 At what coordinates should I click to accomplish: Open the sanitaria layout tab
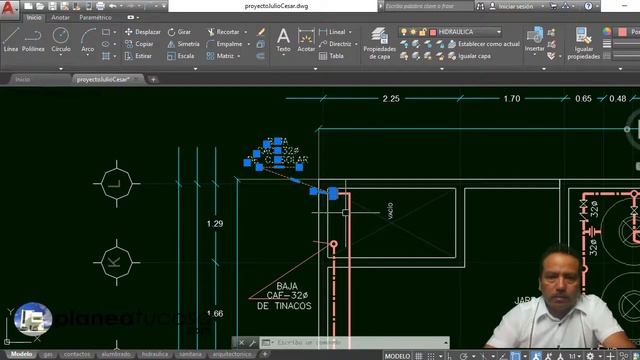pyautogui.click(x=190, y=354)
